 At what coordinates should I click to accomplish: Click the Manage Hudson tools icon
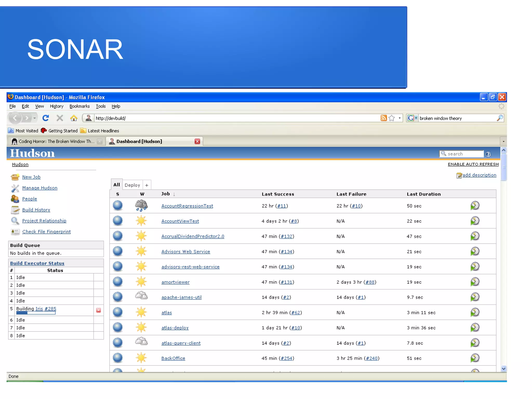[15, 188]
